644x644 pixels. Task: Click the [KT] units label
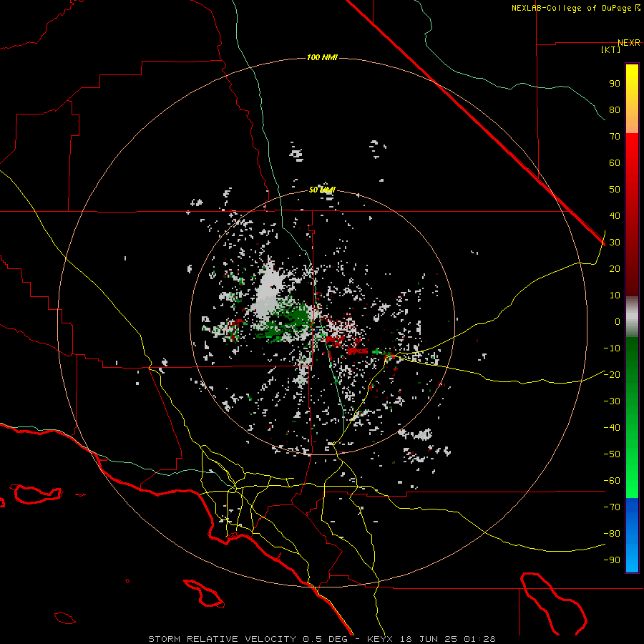[x=611, y=49]
